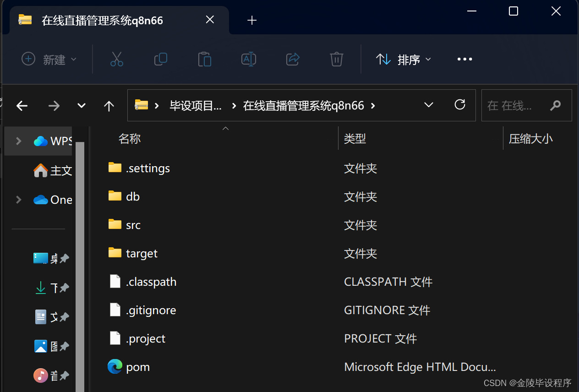Screen dimensions: 579x392
Task: Expand chevron after 毕设项目 breadcrumb
Action: (x=234, y=106)
